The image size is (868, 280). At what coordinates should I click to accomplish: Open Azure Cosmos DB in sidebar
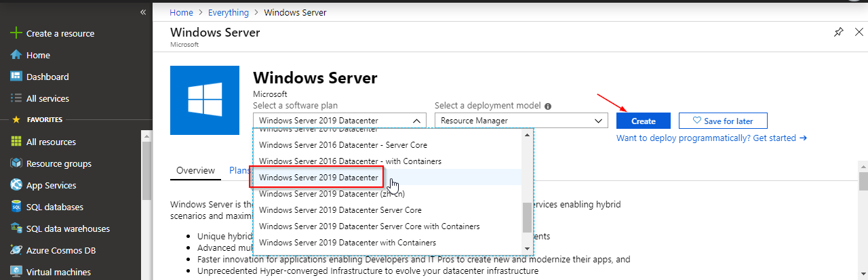click(x=61, y=250)
